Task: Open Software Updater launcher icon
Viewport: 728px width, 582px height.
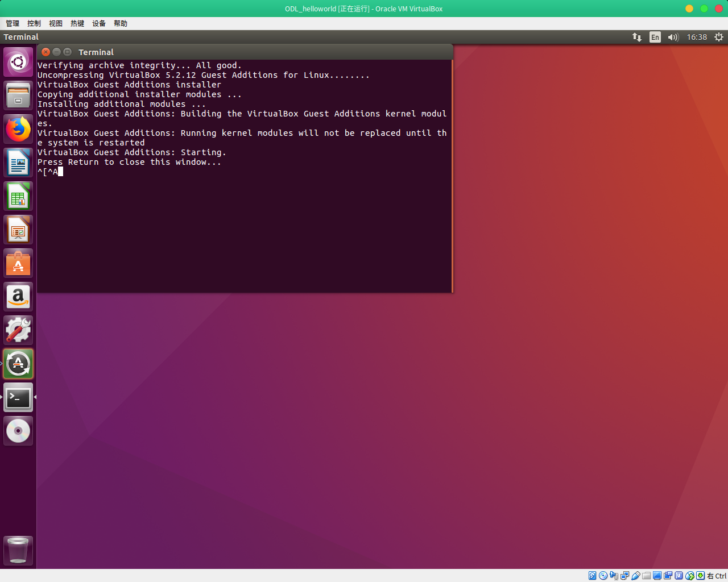Action: [x=18, y=364]
